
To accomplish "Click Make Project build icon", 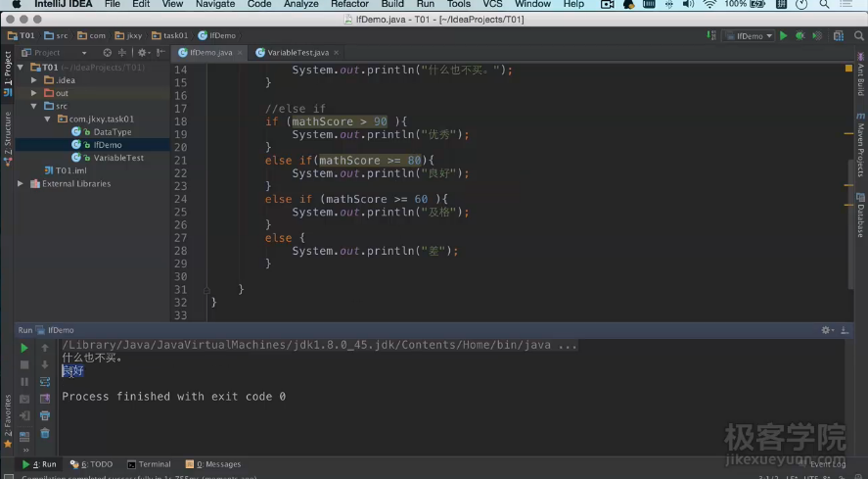I will [x=712, y=36].
